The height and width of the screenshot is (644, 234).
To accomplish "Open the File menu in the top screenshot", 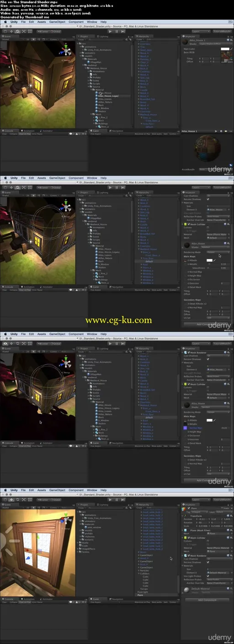I will pos(22,21).
